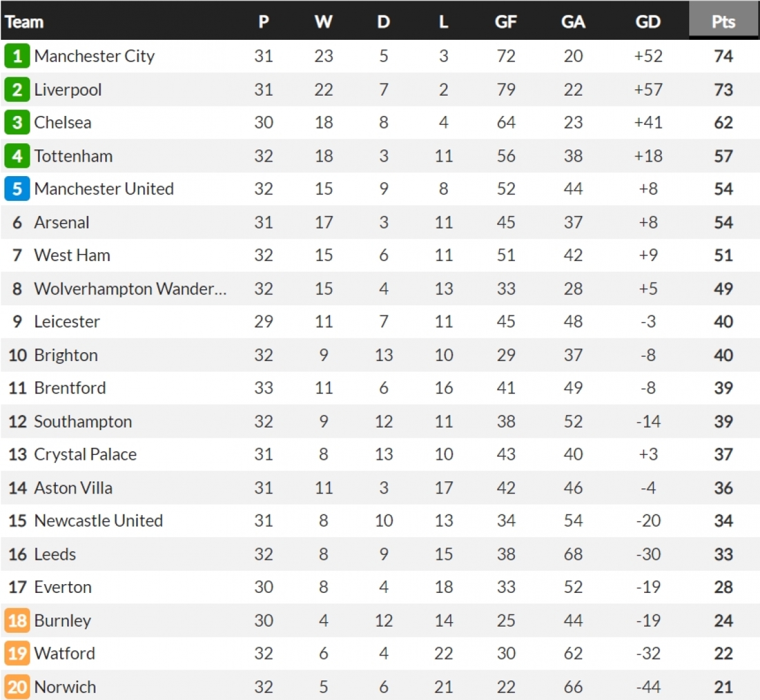Viewport: 760px width, 700px height.
Task: Click Liverpool's green position 2 badge
Action: [x=17, y=89]
